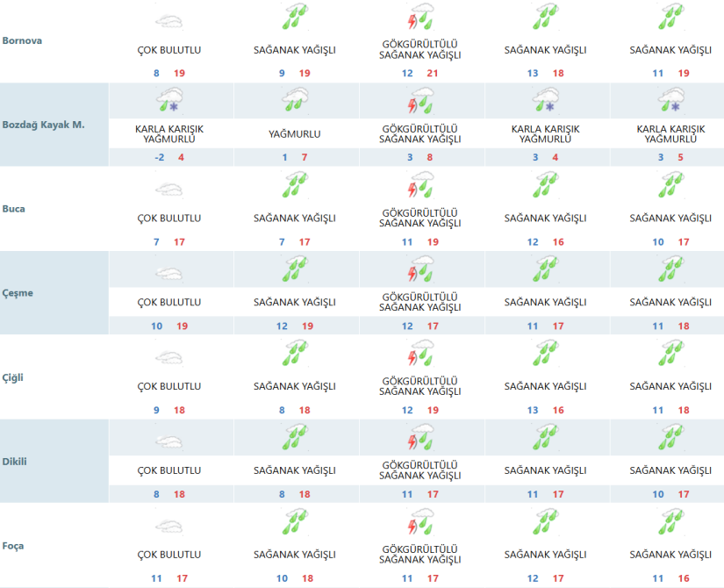Click Çiğli's very cloudy icon
Viewport: 724px width, 588px height.
point(169,356)
